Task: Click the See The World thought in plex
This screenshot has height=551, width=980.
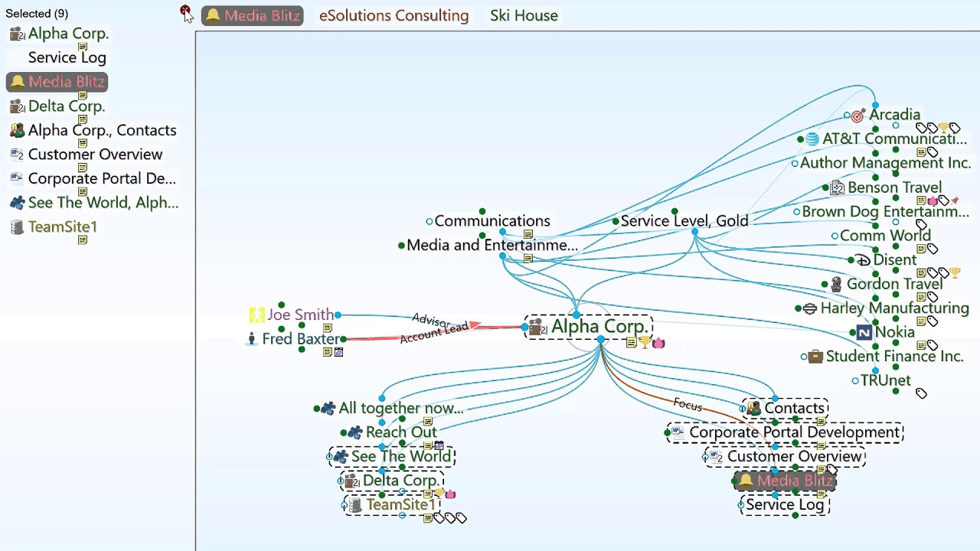Action: pos(401,457)
